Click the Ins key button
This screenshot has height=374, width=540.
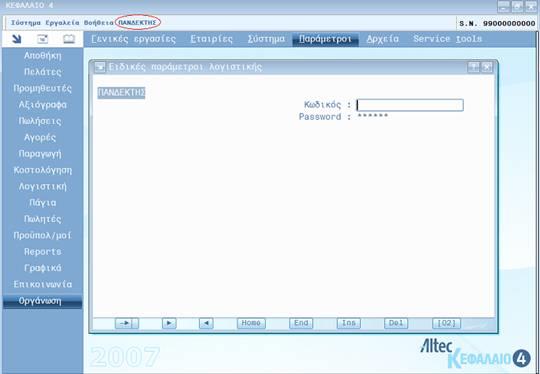[x=349, y=323]
